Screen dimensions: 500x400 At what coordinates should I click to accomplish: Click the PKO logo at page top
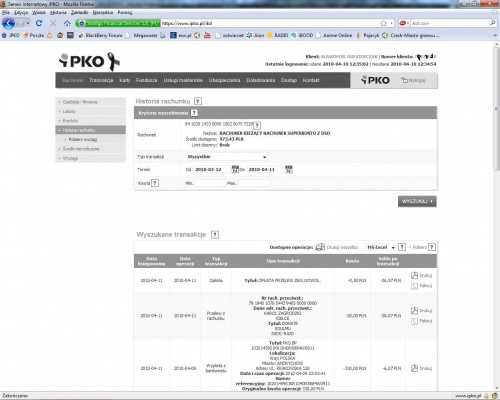pyautogui.click(x=89, y=61)
